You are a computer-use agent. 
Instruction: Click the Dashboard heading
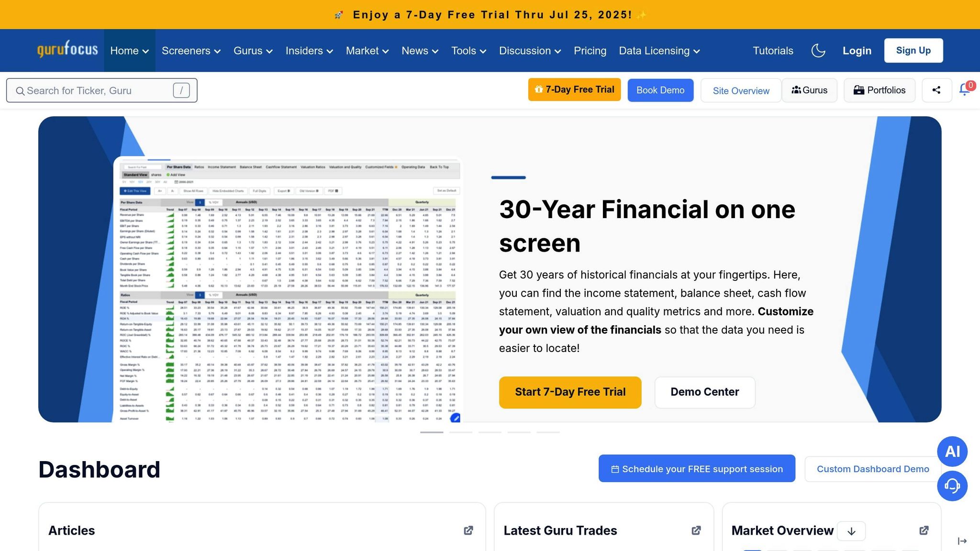99,469
